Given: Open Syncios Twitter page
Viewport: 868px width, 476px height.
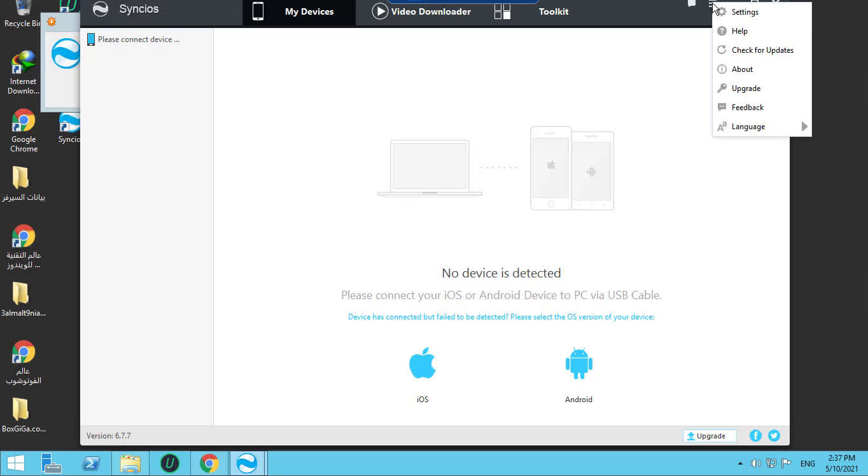Looking at the screenshot, I should pos(774,435).
